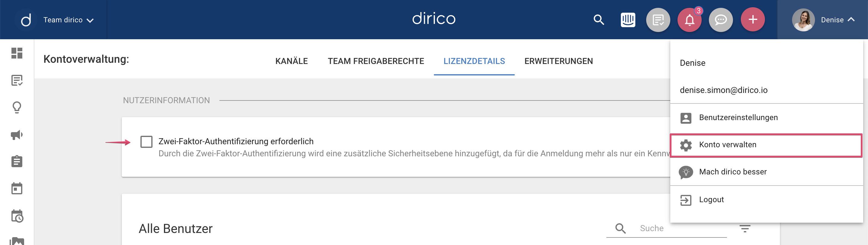Viewport: 868px width, 245px height.
Task: Open the grey chat bubble button
Action: (721, 20)
